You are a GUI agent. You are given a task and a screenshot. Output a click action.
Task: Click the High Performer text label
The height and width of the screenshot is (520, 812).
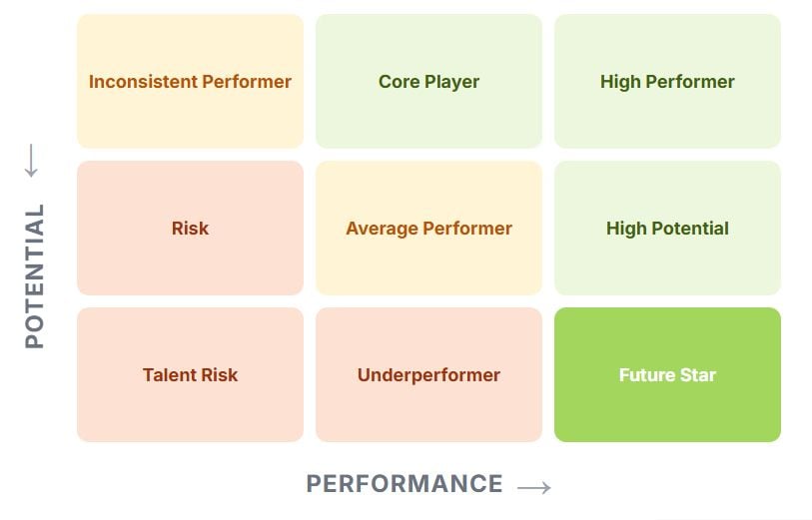667,82
